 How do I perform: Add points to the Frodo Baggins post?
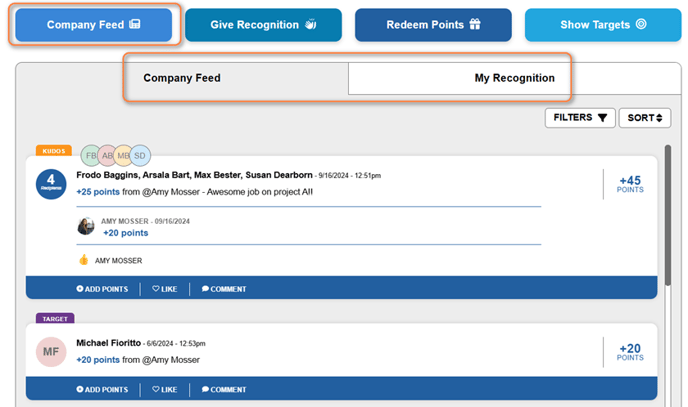[102, 289]
